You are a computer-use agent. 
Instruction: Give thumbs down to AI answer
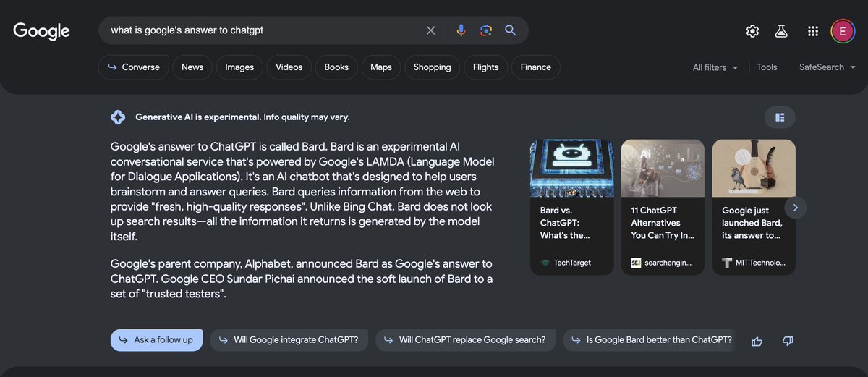(x=788, y=341)
